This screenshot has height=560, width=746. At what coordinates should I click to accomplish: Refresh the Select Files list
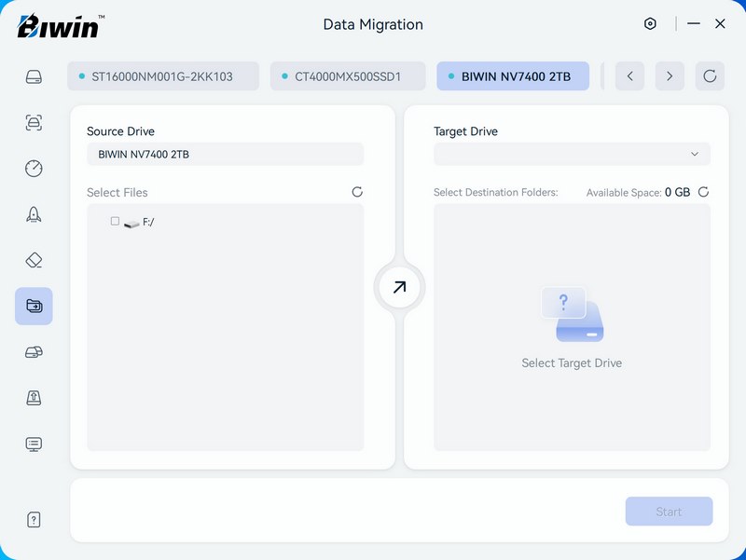tap(357, 192)
